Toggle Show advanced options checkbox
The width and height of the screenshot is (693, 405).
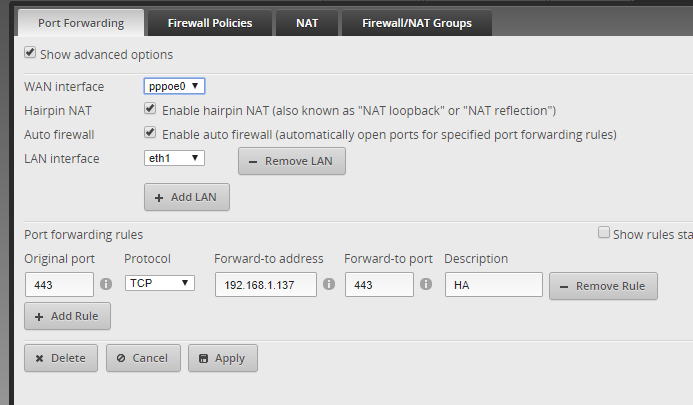[30, 53]
